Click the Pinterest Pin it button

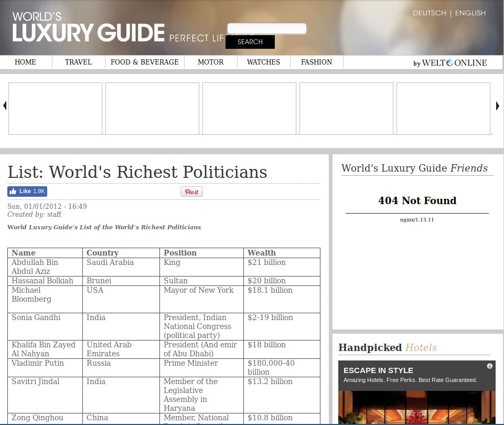tap(191, 192)
